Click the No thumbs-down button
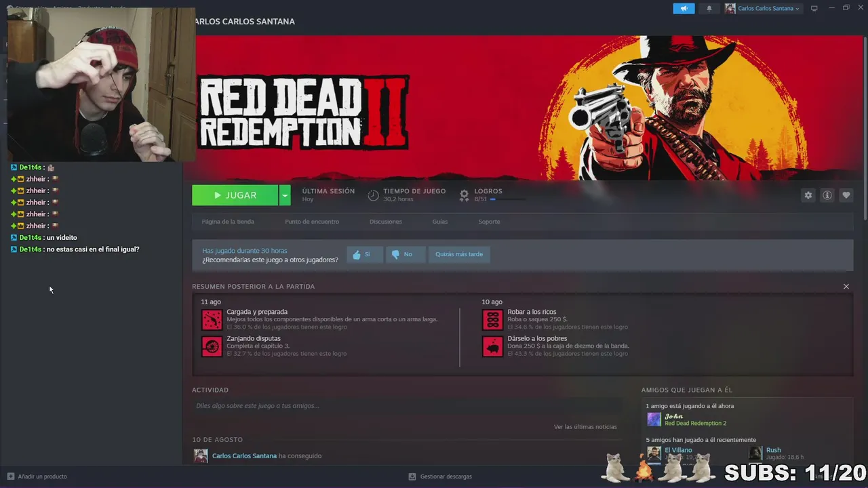 coord(406,254)
